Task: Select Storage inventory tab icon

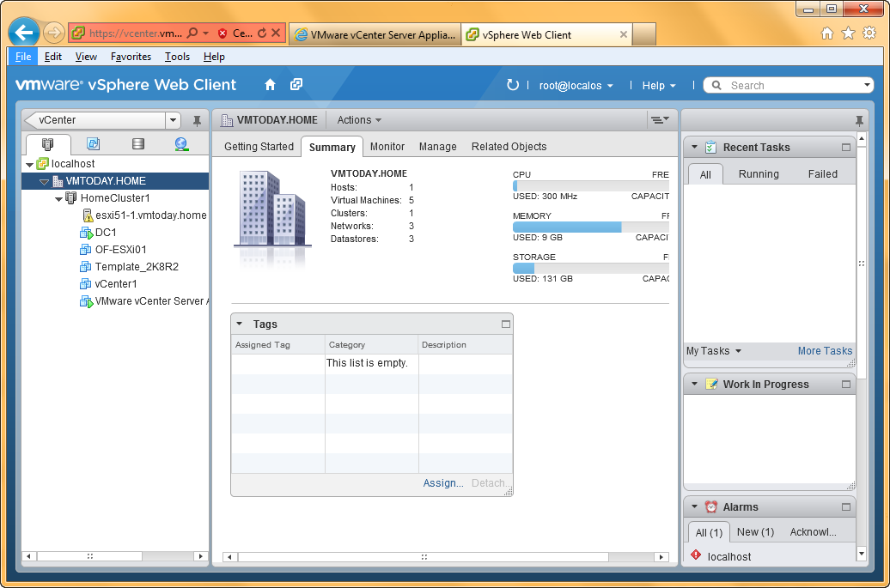Action: coord(138,144)
